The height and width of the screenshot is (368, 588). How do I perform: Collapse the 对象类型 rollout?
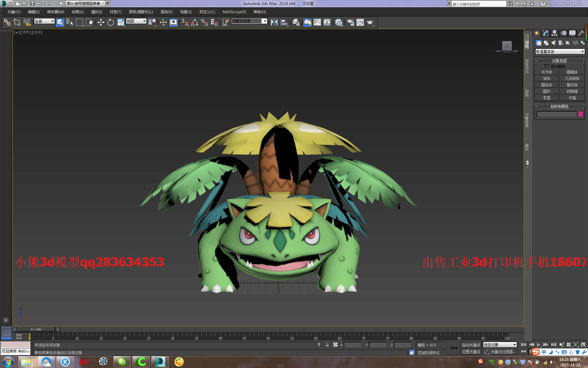[559, 61]
